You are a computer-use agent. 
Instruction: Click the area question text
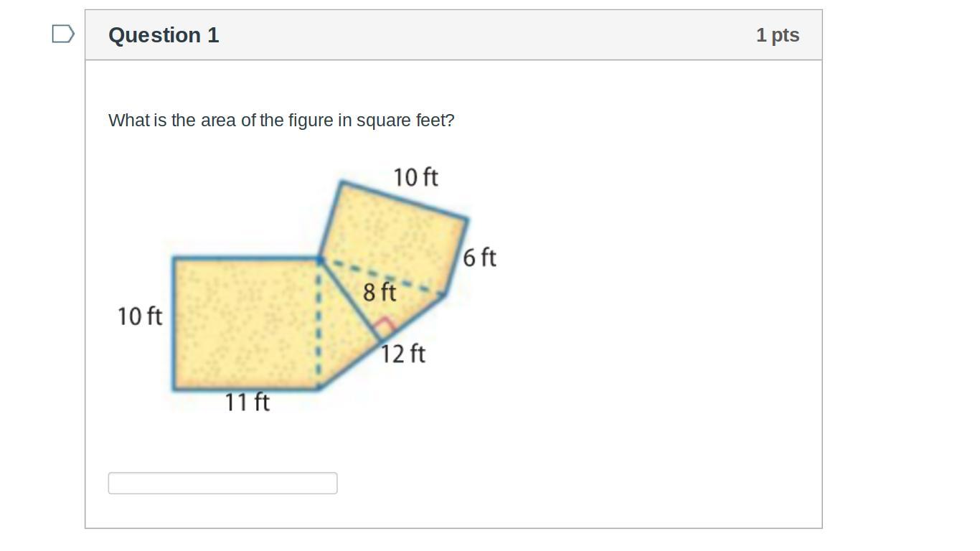click(281, 121)
